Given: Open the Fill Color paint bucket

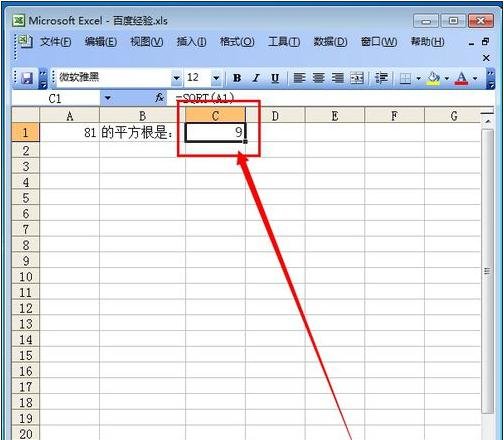Looking at the screenshot, I should pos(433,79).
